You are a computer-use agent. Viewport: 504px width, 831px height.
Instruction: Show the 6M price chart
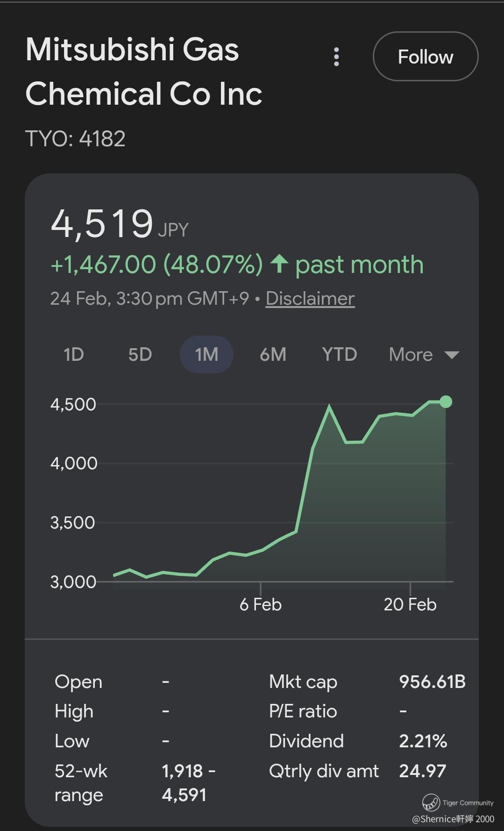pyautogui.click(x=273, y=354)
